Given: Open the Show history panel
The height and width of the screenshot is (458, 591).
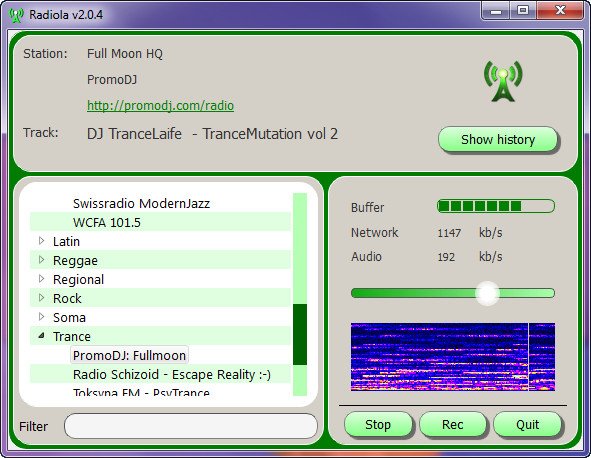Looking at the screenshot, I should [498, 139].
